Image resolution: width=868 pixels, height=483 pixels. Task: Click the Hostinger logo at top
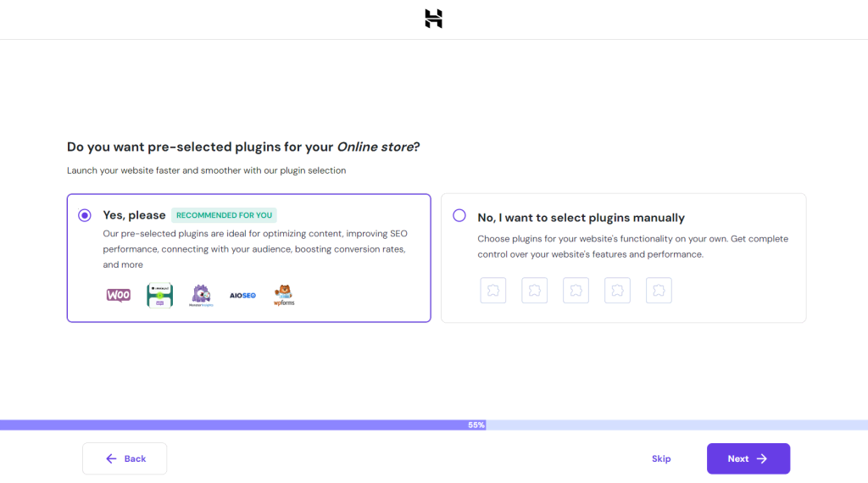(x=433, y=19)
